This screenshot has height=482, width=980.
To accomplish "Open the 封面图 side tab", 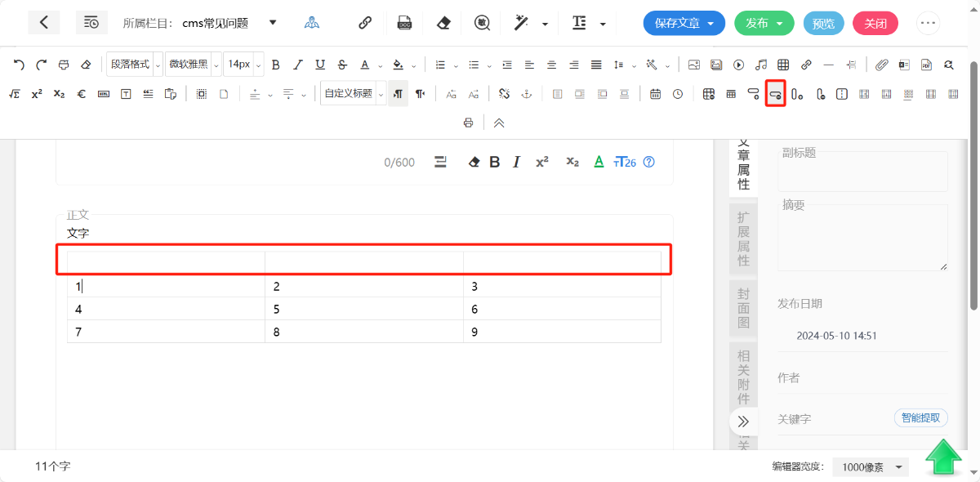I will [x=743, y=308].
